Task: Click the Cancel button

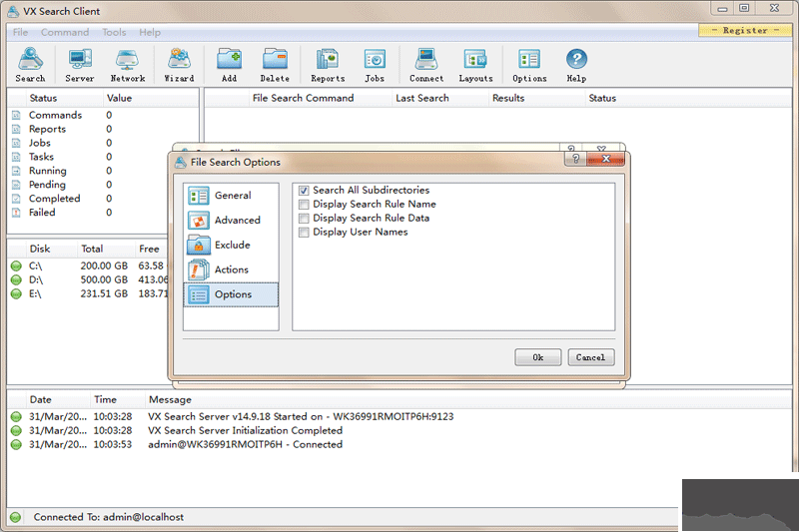Action: 591,357
